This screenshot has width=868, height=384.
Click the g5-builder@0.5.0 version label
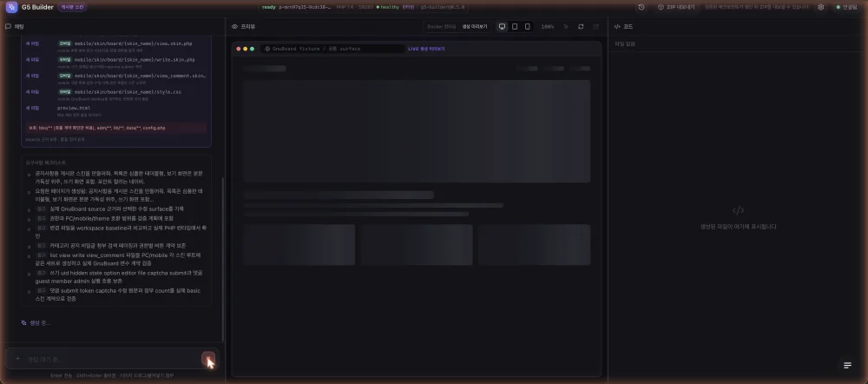coord(442,7)
